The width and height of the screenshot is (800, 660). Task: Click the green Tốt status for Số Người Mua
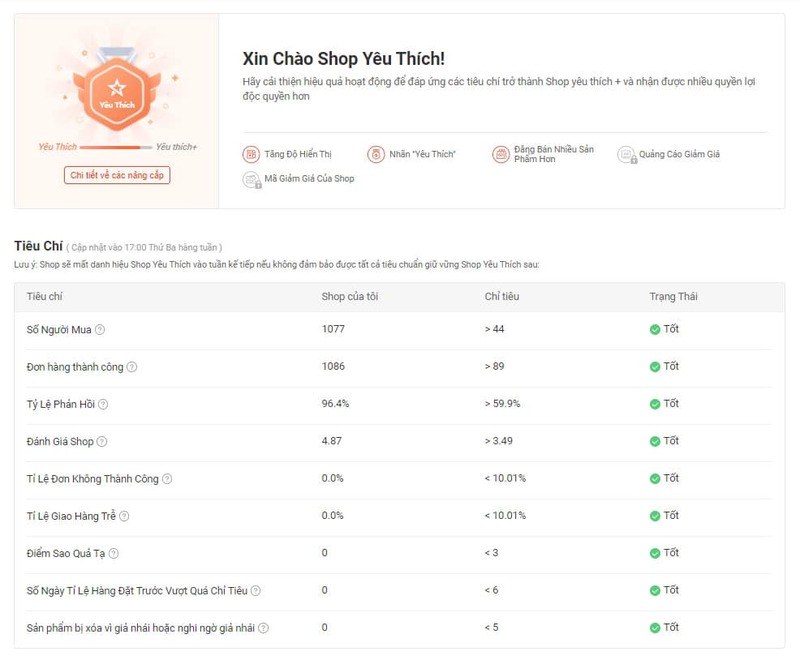coord(664,329)
